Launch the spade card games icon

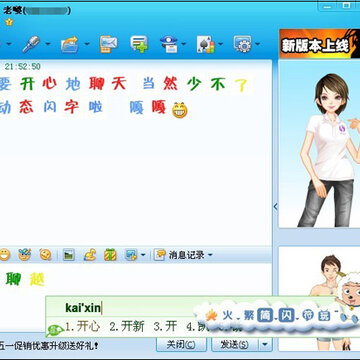[206, 44]
